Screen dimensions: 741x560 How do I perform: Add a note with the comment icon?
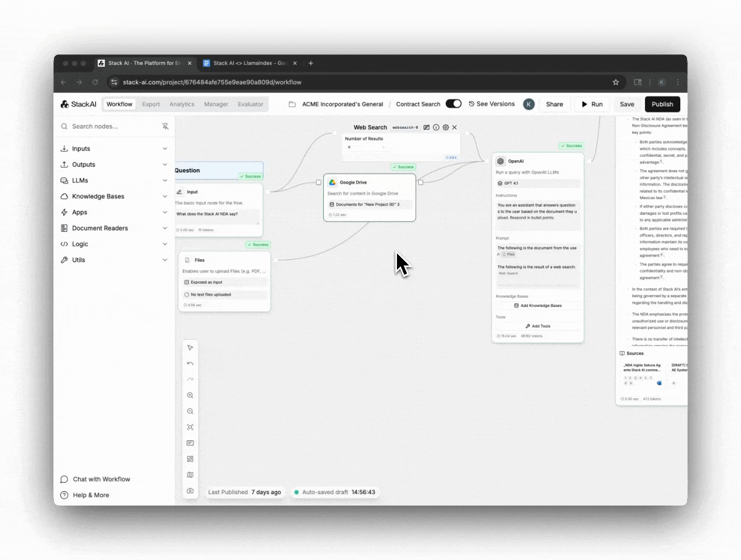190,443
